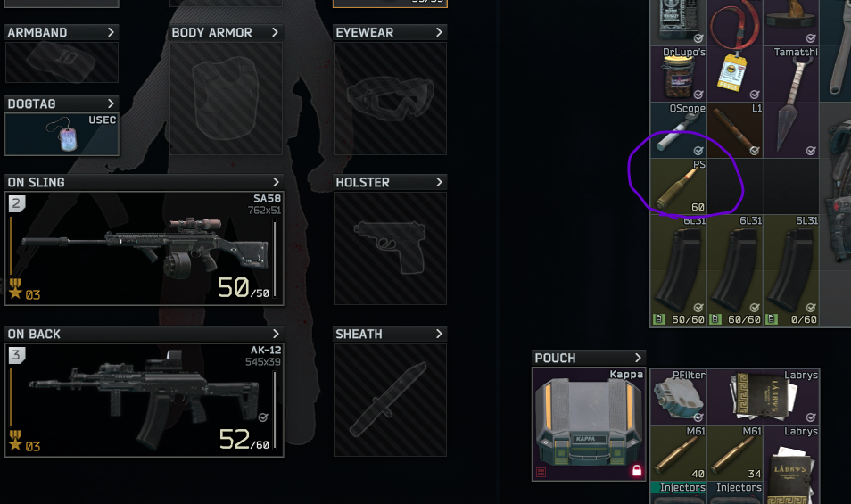Select the PS ammo stack of 60
Screen dimensions: 851x504
click(679, 186)
